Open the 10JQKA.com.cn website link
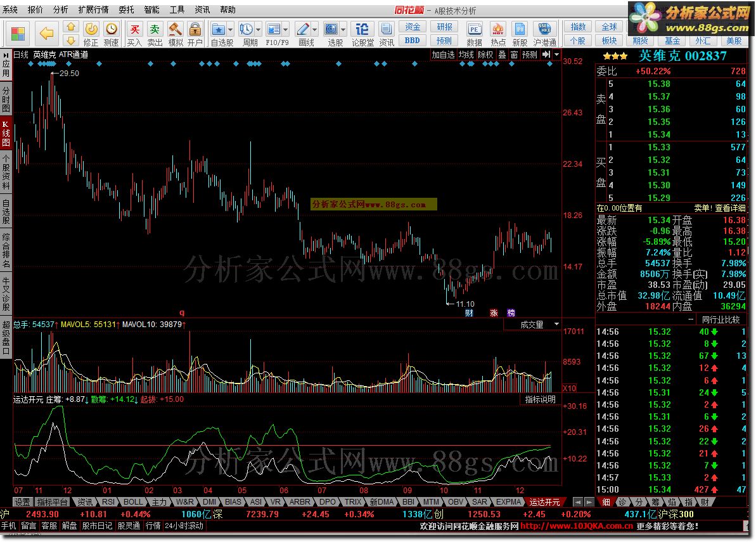756x542 pixels. point(576,526)
